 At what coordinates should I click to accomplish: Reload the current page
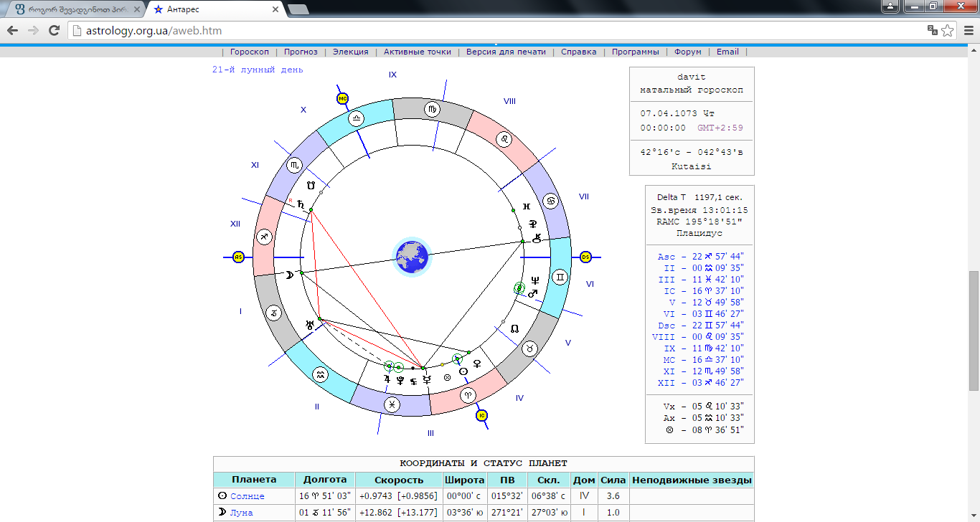pyautogui.click(x=54, y=30)
